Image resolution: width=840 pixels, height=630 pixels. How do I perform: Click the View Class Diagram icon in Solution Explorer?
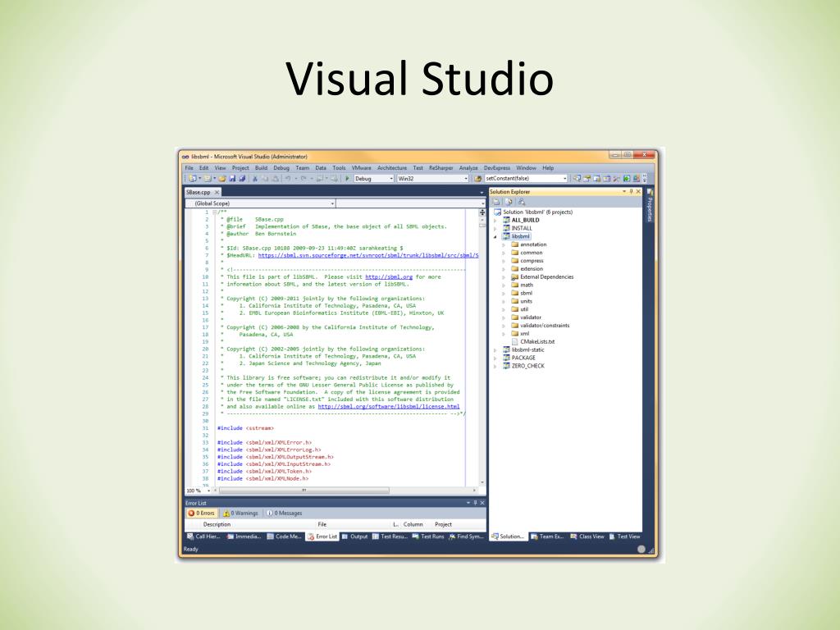(x=521, y=202)
